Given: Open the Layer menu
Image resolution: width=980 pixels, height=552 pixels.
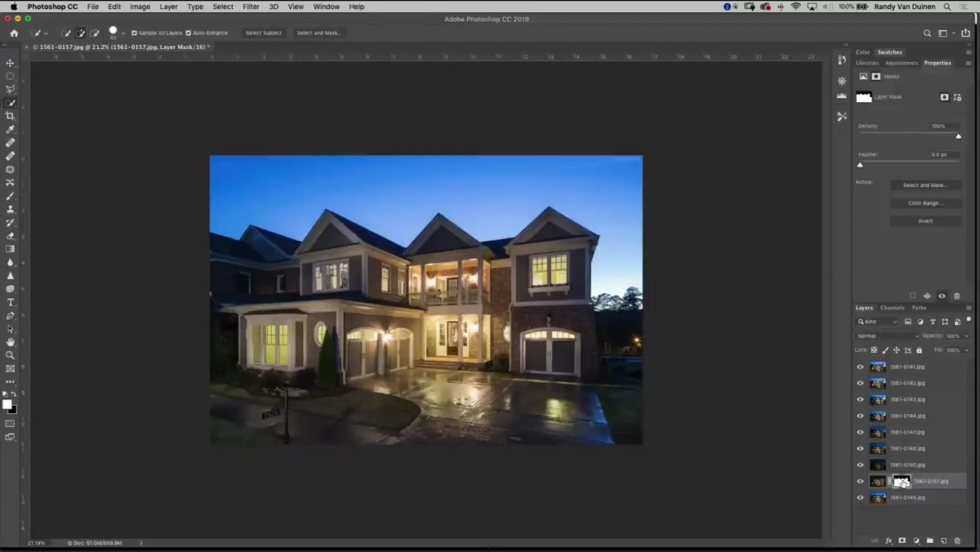Looking at the screenshot, I should 168,7.
